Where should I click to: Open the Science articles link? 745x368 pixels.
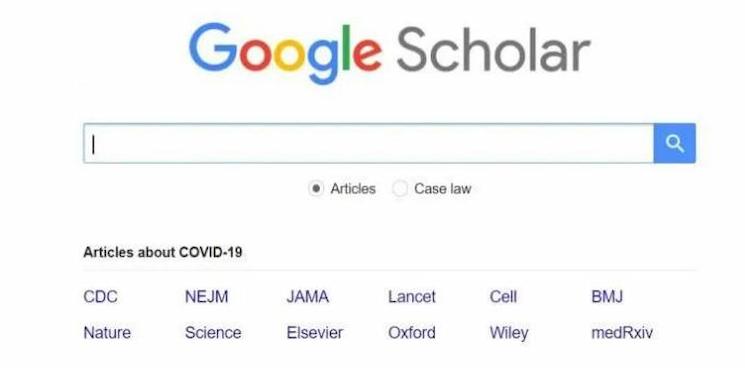pos(213,332)
